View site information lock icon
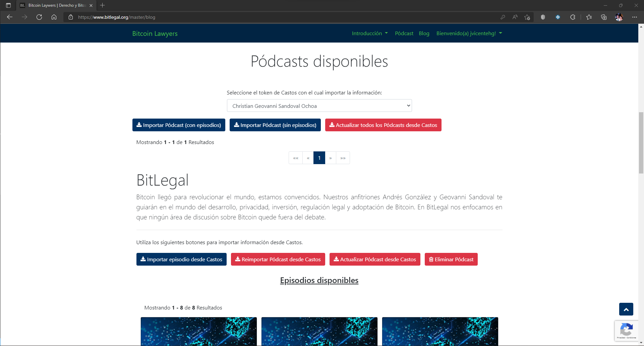This screenshot has height=346, width=644. (x=71, y=17)
